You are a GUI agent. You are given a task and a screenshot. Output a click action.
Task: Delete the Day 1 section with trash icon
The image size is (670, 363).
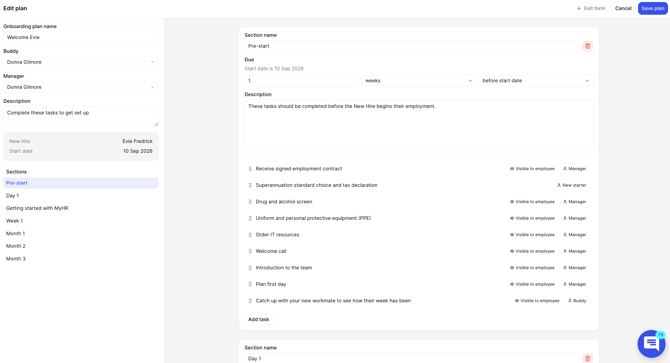[x=588, y=358]
